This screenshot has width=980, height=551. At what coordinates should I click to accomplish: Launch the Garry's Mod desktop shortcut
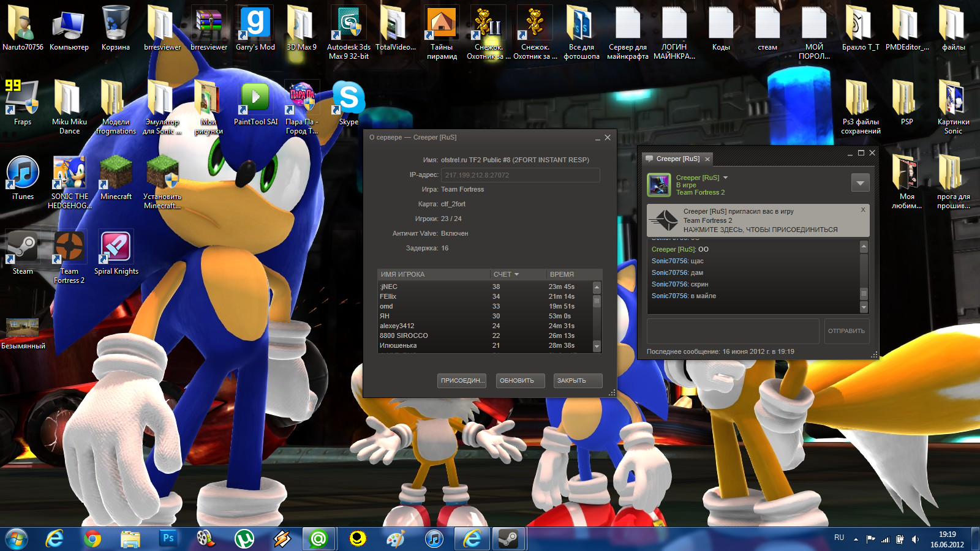point(255,29)
